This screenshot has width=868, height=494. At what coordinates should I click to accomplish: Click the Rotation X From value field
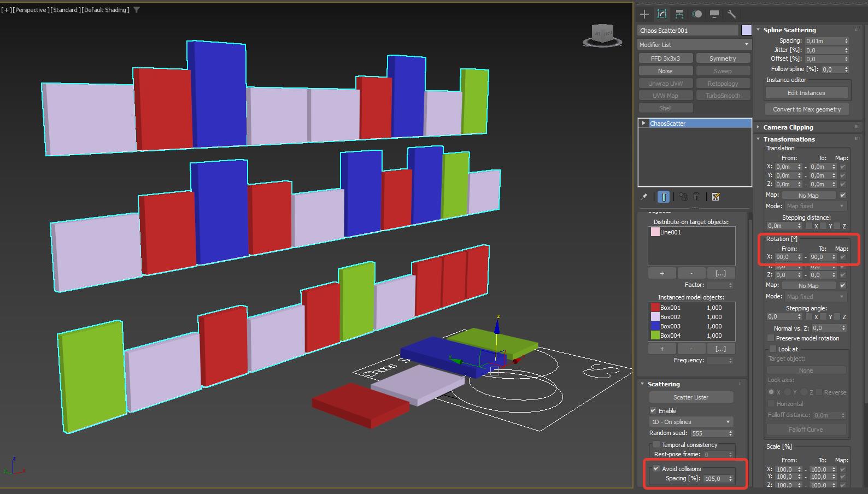click(784, 257)
